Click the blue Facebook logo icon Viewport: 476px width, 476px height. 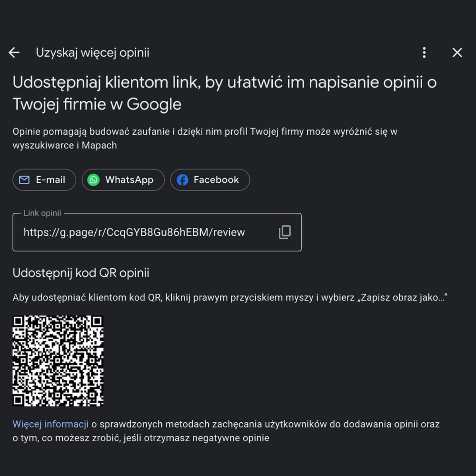click(x=182, y=180)
